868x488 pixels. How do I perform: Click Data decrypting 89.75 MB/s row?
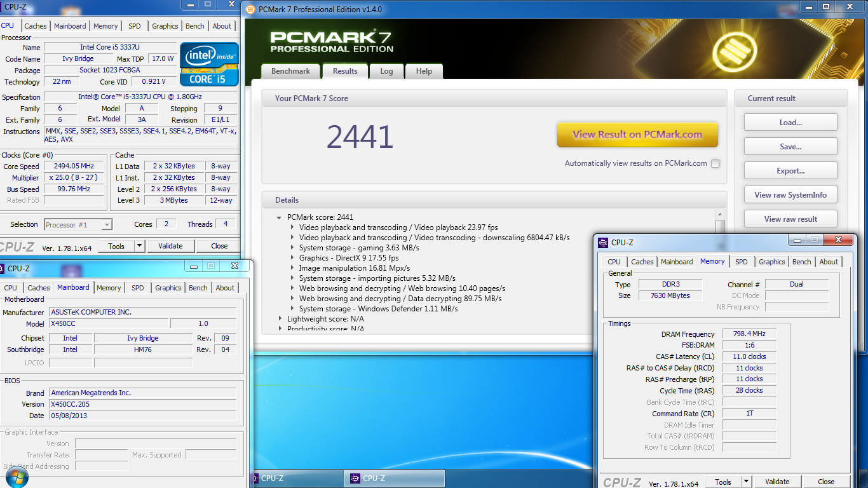[400, 299]
